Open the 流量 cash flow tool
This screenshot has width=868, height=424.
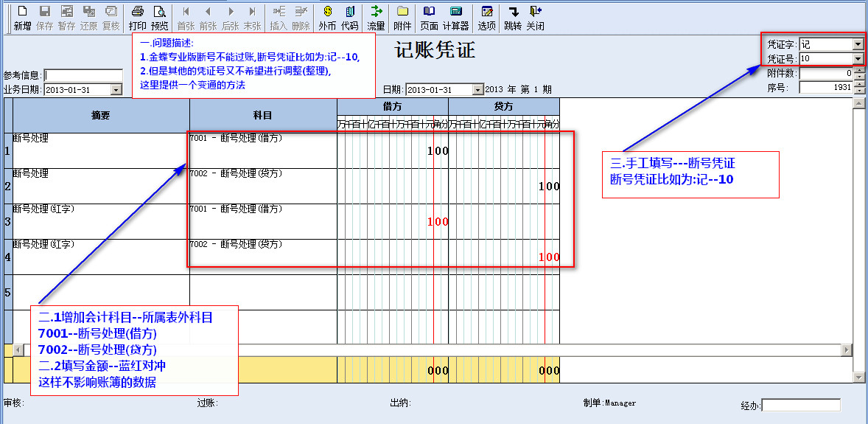point(376,18)
